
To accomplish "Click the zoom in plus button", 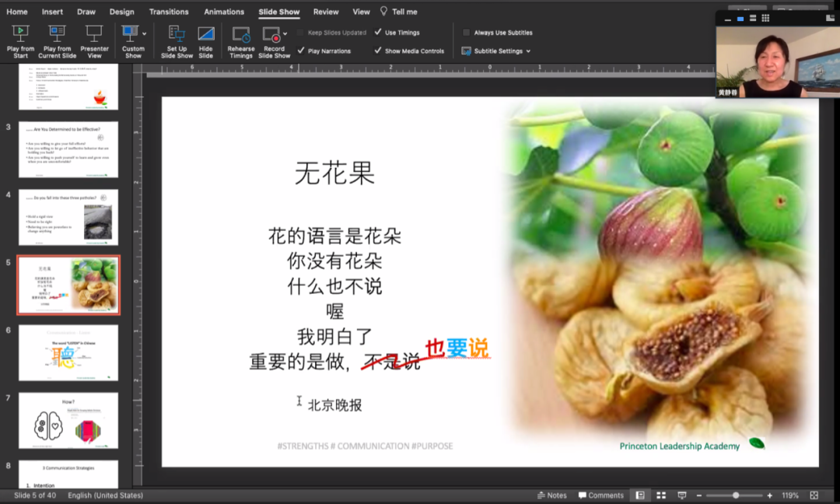I will pos(770,495).
